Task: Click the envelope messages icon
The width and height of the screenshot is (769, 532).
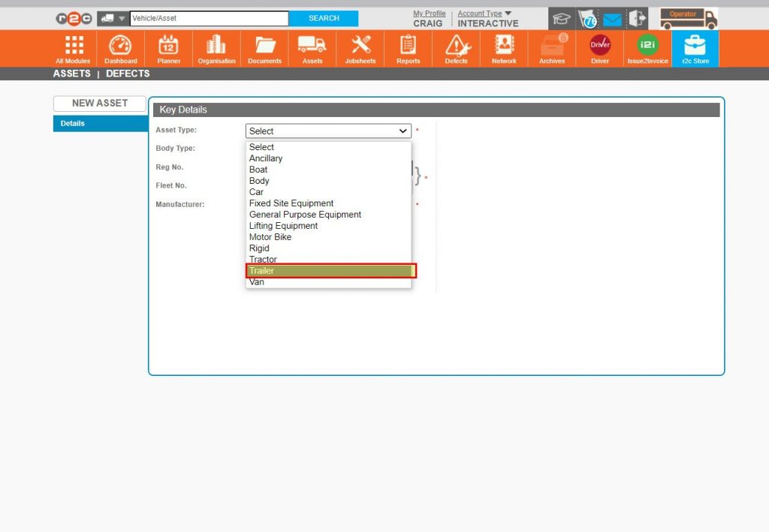Action: pyautogui.click(x=611, y=18)
